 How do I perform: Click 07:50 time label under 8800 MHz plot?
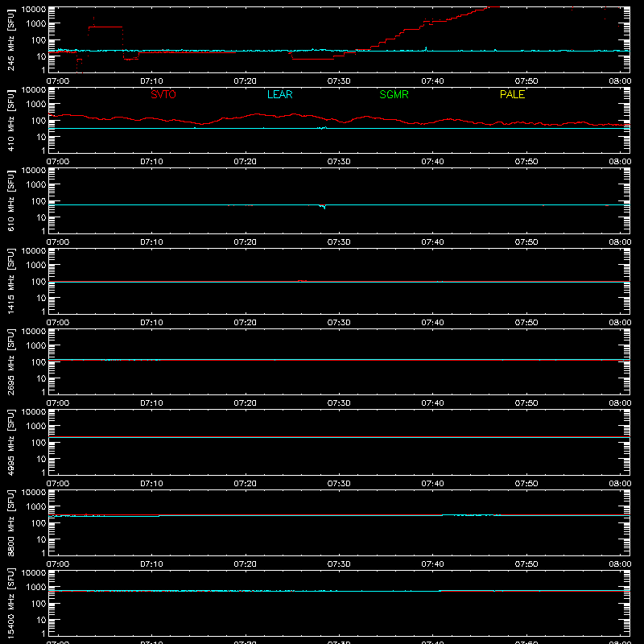526,564
